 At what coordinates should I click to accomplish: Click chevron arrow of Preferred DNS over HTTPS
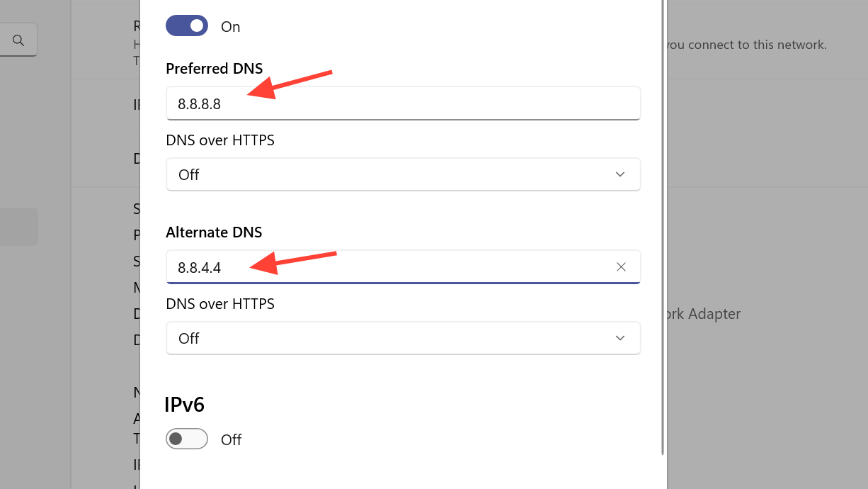point(620,174)
